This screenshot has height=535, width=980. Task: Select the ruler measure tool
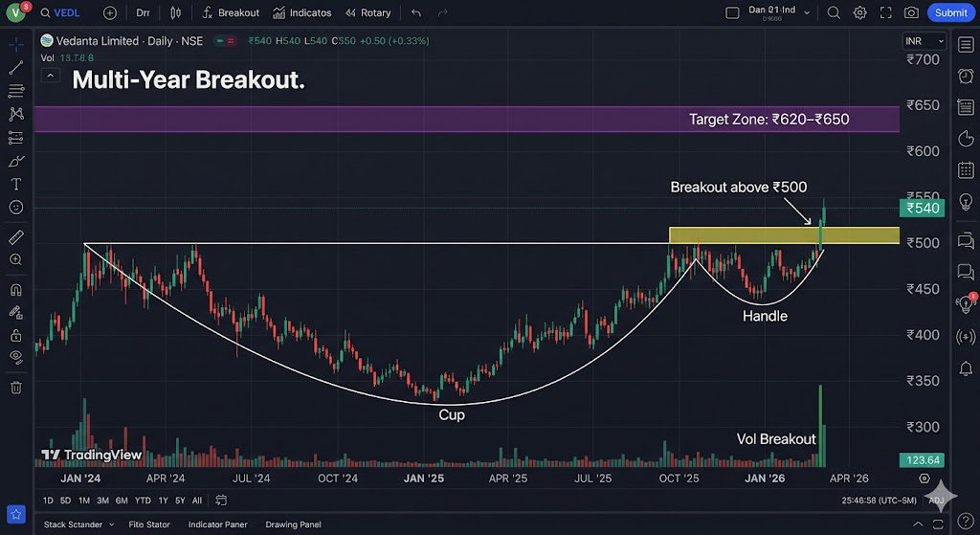click(16, 237)
